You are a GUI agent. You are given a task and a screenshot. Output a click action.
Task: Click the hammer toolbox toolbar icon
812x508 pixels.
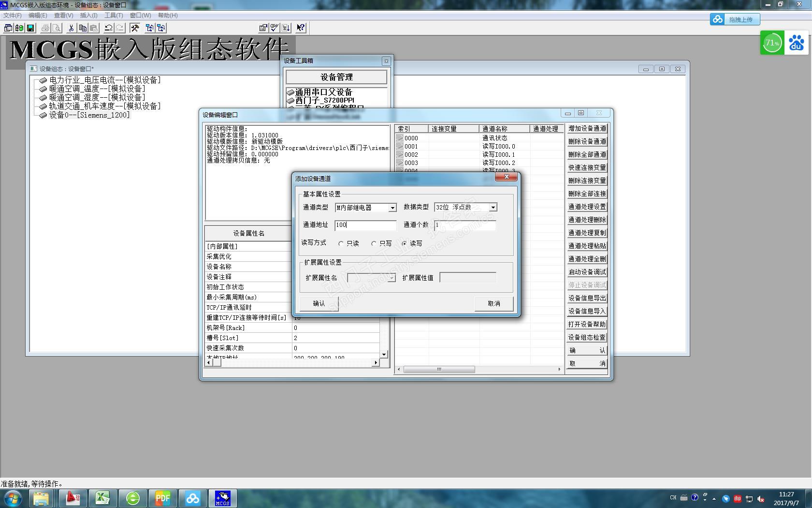[135, 28]
